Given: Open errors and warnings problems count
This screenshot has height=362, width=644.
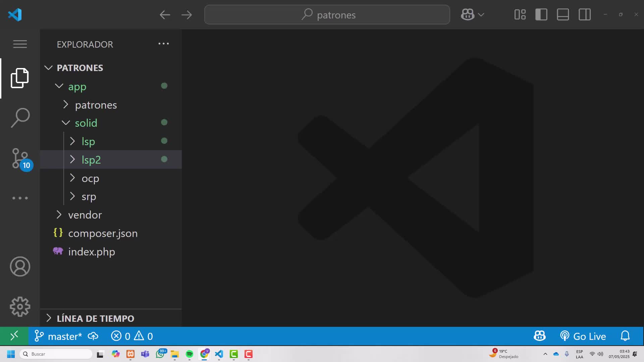Looking at the screenshot, I should click(x=132, y=336).
